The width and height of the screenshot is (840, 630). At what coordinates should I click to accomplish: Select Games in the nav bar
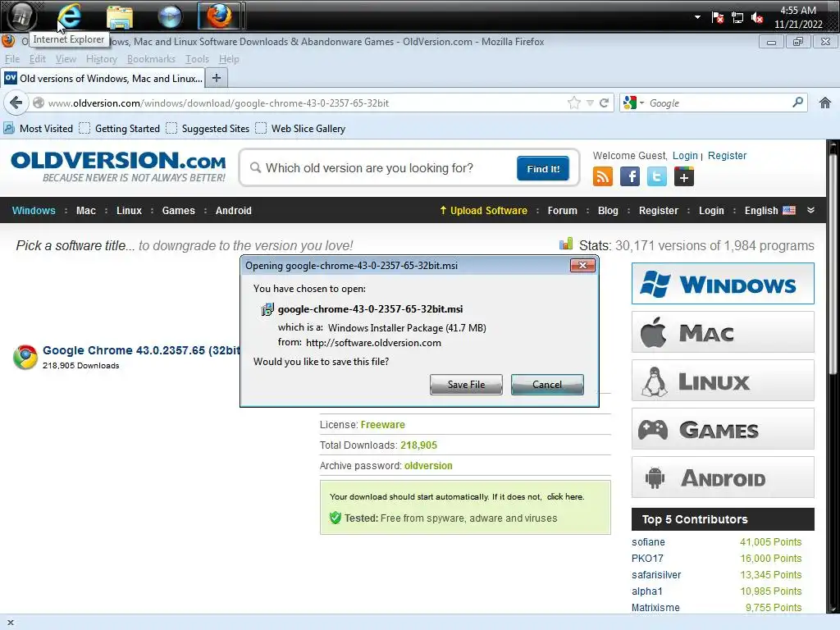point(178,211)
